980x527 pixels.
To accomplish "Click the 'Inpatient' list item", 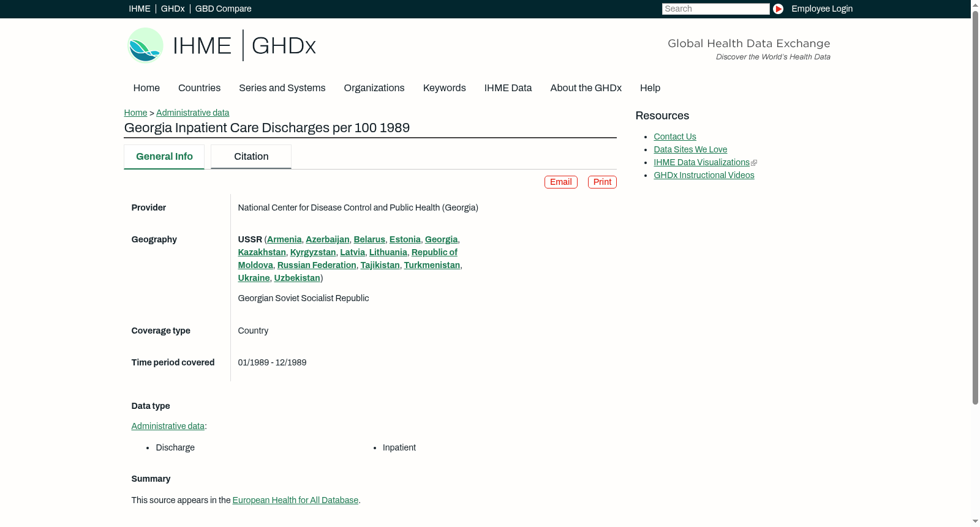I will [x=399, y=448].
